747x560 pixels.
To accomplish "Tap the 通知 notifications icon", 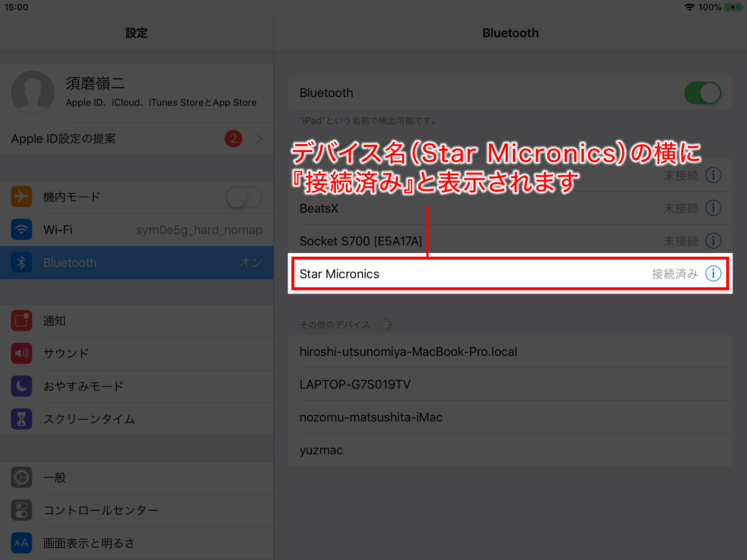I will point(22,320).
